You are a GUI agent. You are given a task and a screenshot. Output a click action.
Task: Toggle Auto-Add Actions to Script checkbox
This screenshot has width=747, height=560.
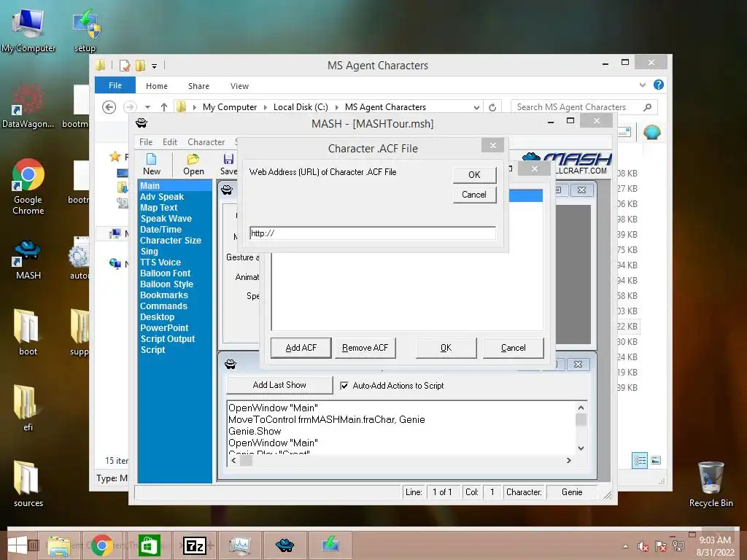(344, 386)
